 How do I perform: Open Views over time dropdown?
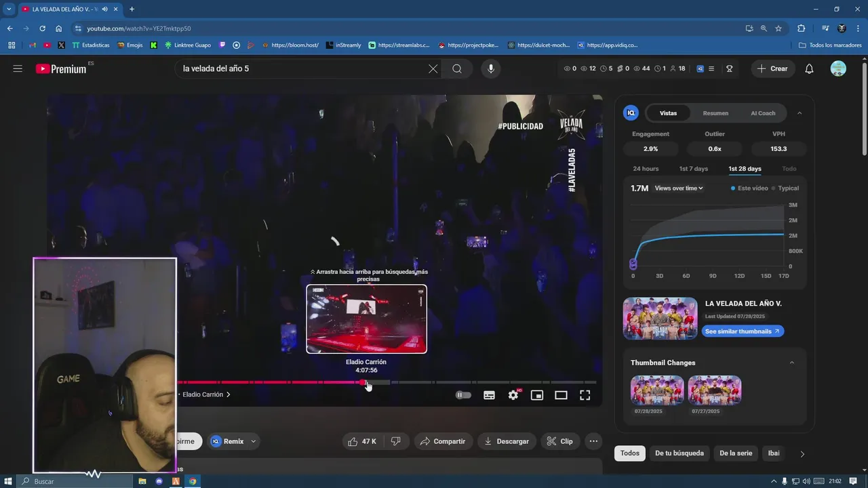pyautogui.click(x=679, y=188)
